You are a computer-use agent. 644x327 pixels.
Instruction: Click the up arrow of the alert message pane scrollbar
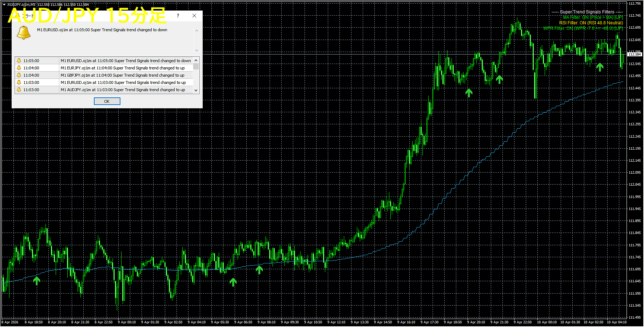(196, 31)
